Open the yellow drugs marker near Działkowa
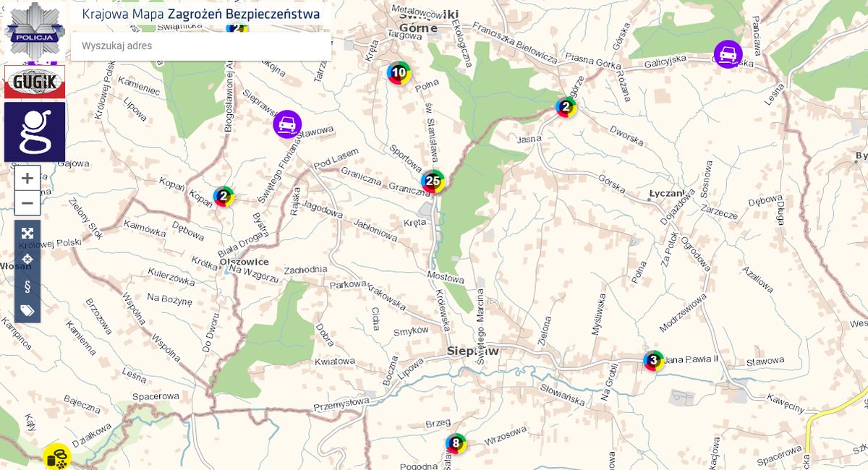This screenshot has width=868, height=470. coord(56,457)
